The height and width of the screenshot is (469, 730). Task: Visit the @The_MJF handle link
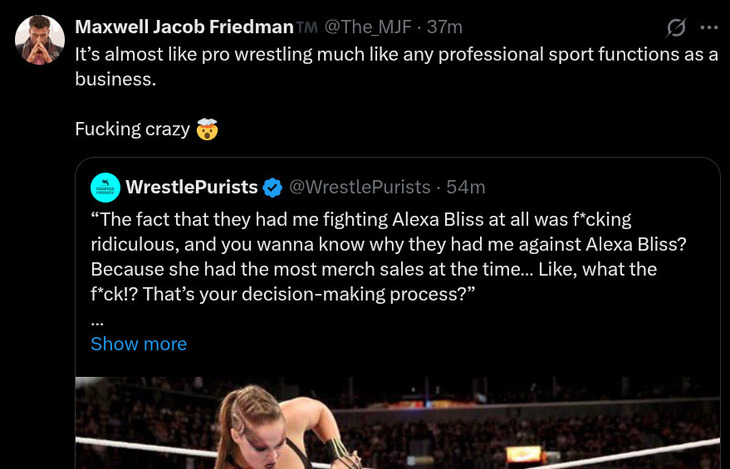pyautogui.click(x=368, y=27)
